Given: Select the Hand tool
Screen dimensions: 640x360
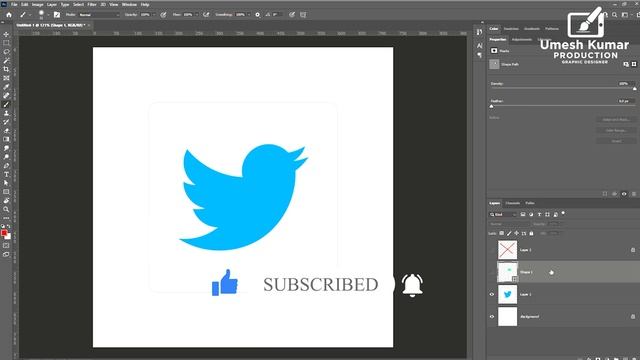Looking at the screenshot, I should point(6,201).
